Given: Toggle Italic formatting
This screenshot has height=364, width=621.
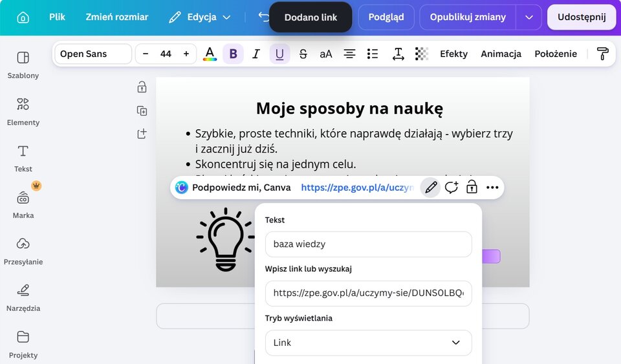Looking at the screenshot, I should [256, 54].
